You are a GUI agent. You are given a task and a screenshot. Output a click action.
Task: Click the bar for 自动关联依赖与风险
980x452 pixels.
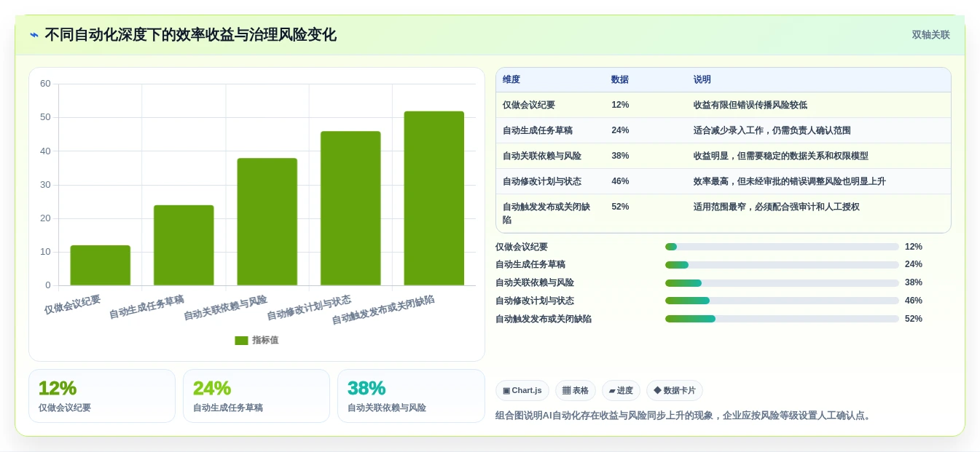[267, 221]
